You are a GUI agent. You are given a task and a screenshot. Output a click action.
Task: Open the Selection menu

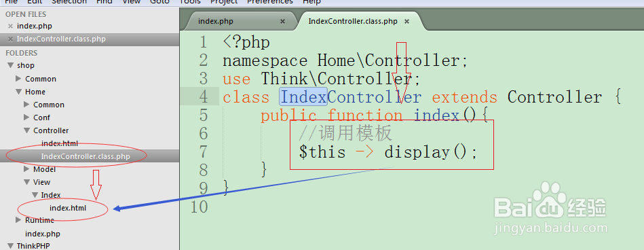tap(69, 1)
